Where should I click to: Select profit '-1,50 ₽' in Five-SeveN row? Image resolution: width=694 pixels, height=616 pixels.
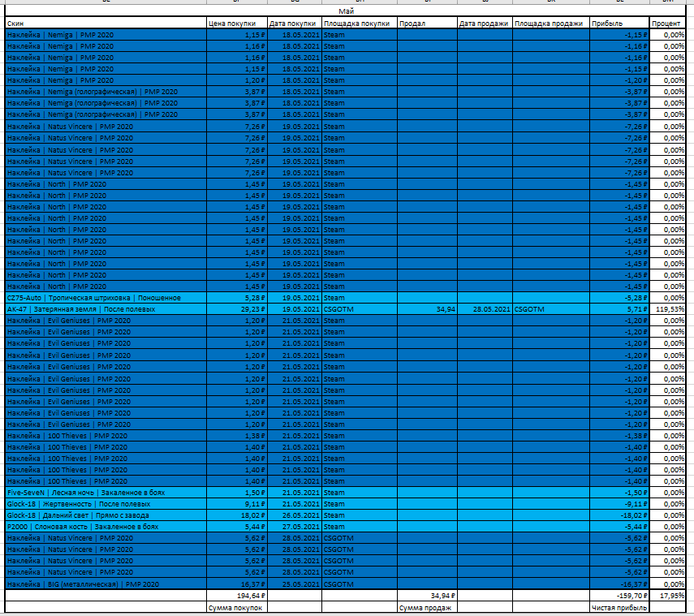click(x=619, y=493)
